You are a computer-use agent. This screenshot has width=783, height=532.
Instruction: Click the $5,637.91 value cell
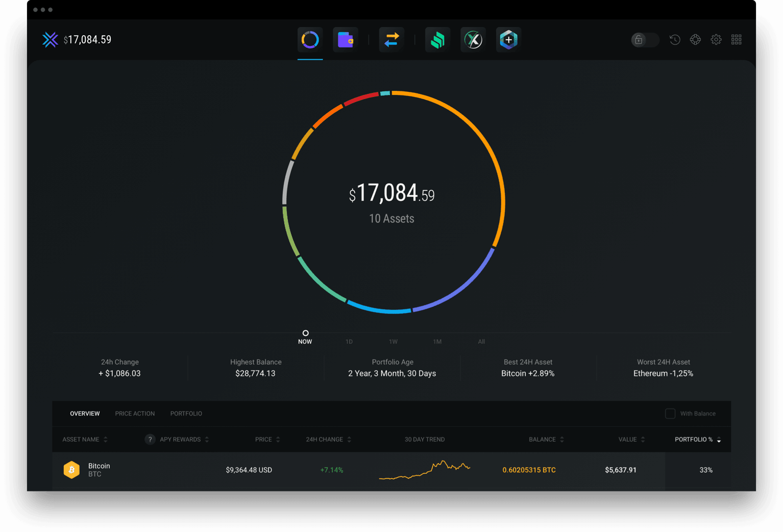tap(621, 470)
